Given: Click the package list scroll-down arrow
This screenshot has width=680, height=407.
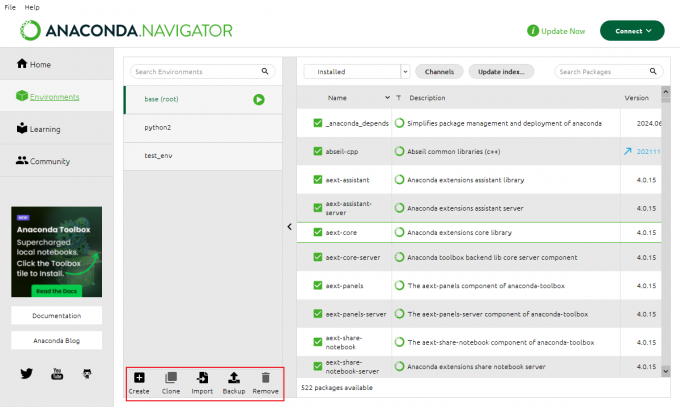Looking at the screenshot, I should [x=666, y=371].
